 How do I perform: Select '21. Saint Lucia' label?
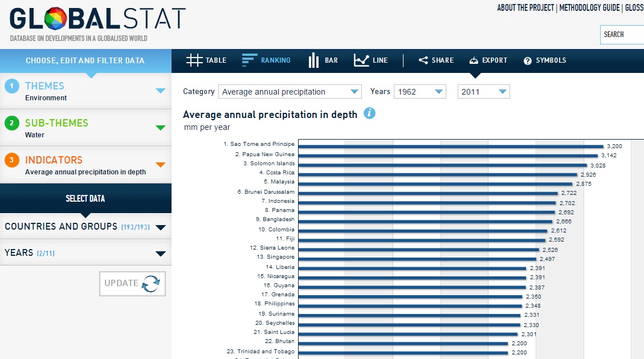(x=274, y=332)
